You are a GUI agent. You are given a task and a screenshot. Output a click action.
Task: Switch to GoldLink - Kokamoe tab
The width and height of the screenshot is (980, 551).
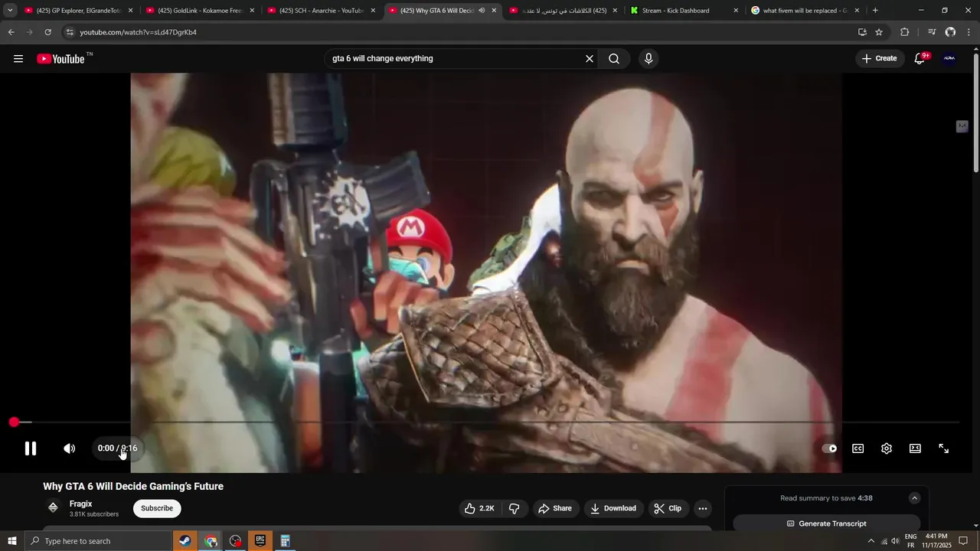(x=201, y=11)
